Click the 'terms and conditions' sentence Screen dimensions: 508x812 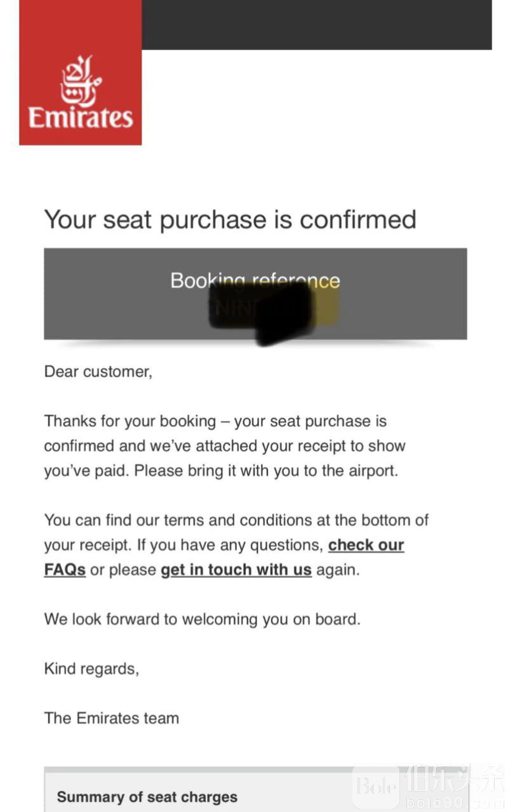point(236,520)
